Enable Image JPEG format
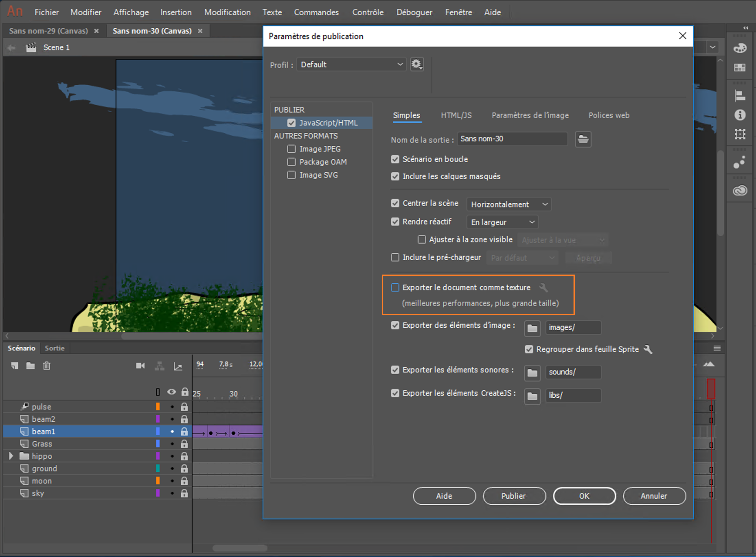 [x=291, y=149]
